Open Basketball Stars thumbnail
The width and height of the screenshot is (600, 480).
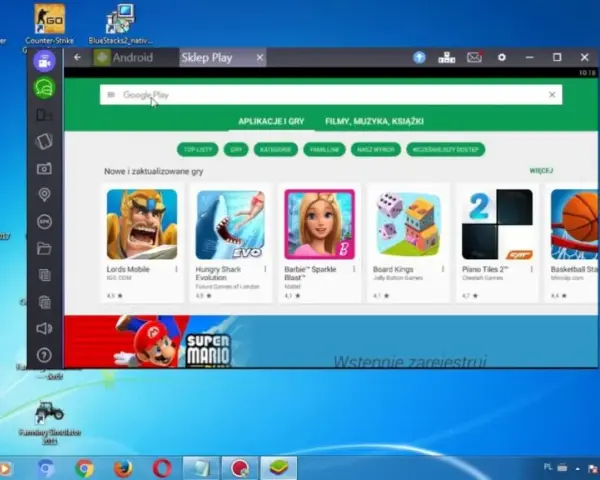[574, 224]
